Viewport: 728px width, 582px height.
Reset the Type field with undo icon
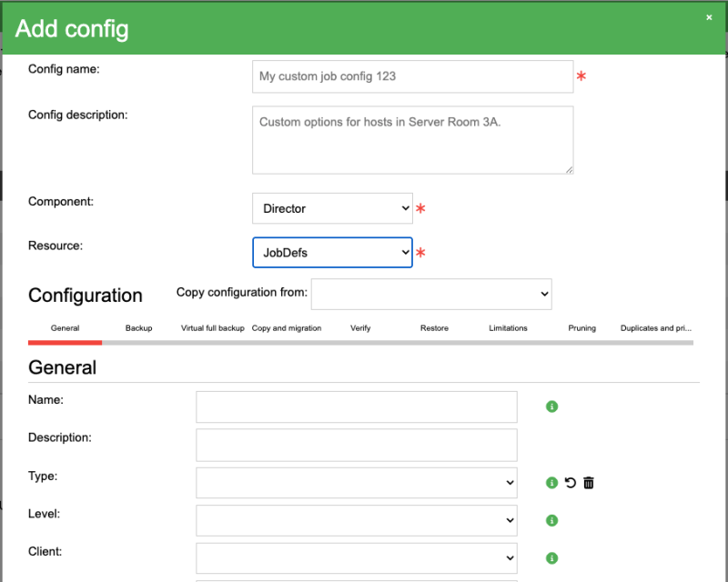pyautogui.click(x=571, y=483)
